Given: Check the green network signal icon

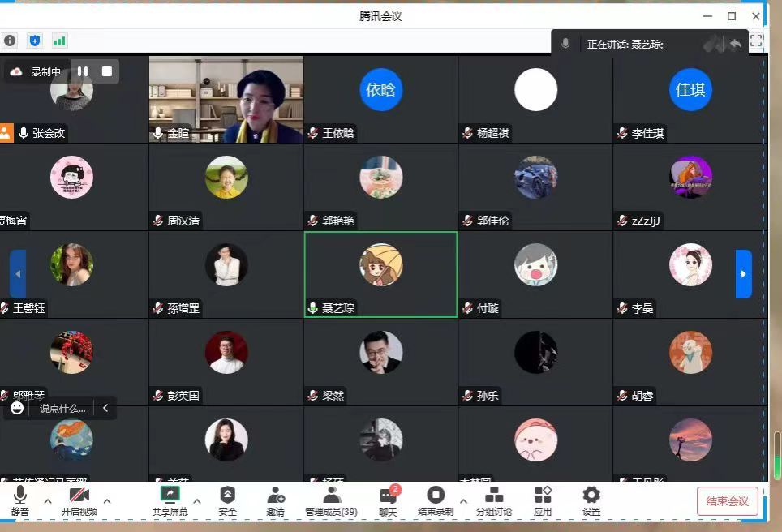Looking at the screenshot, I should pos(59,41).
